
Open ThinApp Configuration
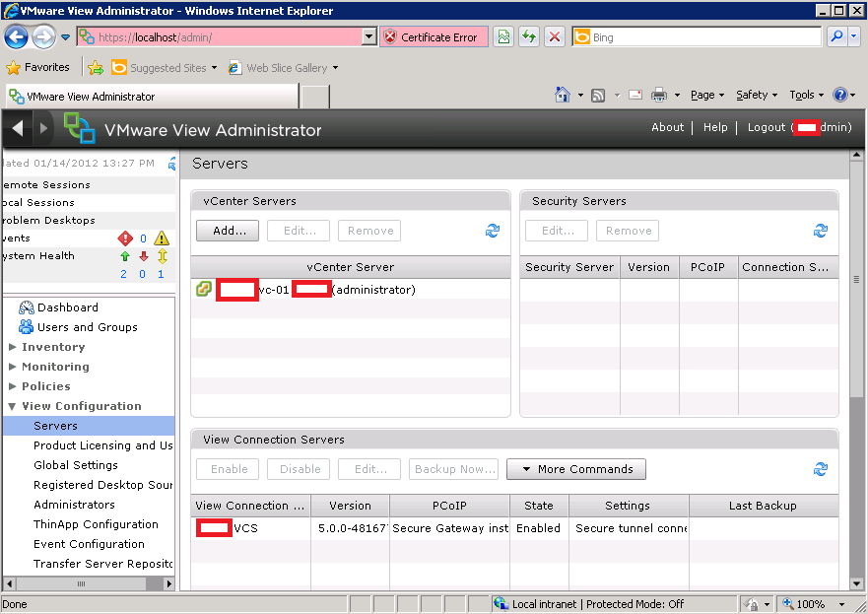[x=96, y=524]
